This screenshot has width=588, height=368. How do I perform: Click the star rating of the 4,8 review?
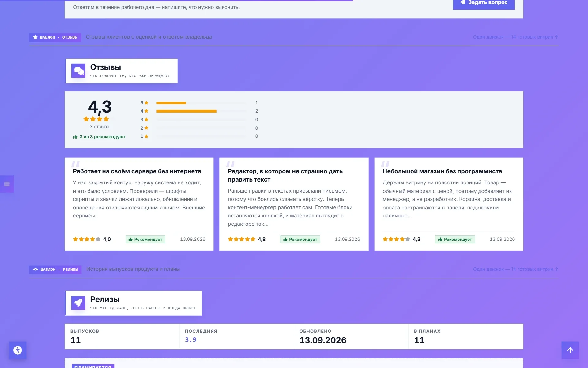point(242,239)
